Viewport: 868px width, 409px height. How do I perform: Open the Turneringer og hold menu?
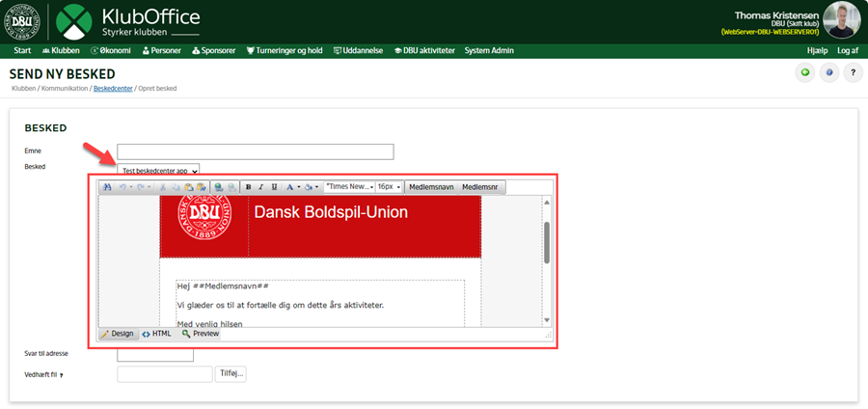(x=285, y=50)
